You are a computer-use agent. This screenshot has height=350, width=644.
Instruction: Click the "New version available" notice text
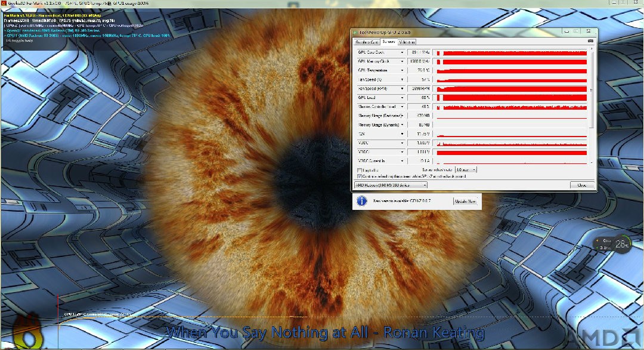(x=402, y=201)
